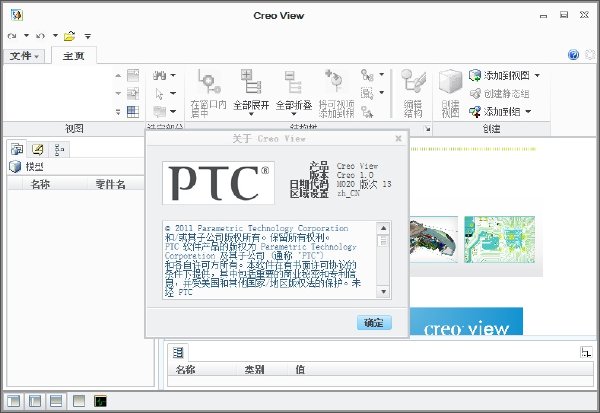Select the structure tab icon in left panel
This screenshot has height=413, width=600.
click(x=17, y=149)
